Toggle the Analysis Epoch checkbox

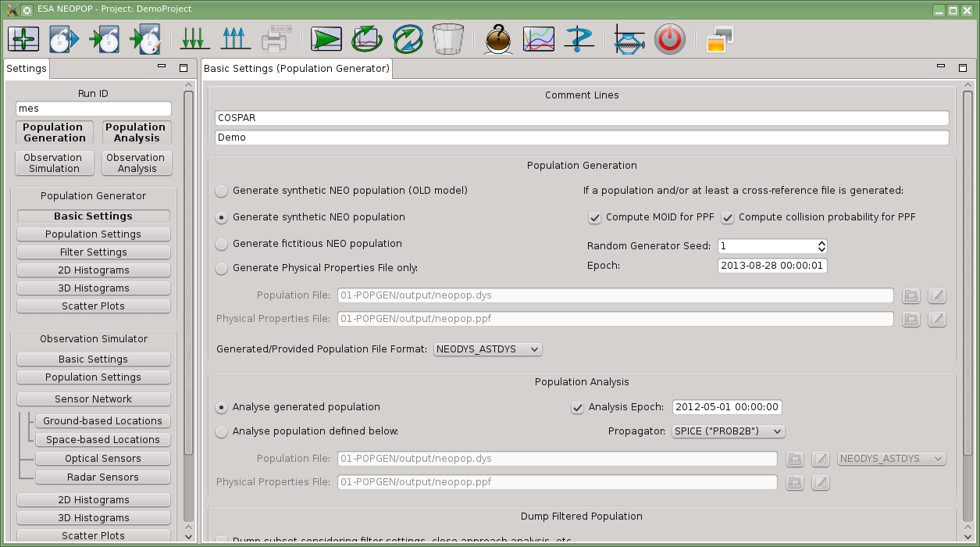point(578,407)
